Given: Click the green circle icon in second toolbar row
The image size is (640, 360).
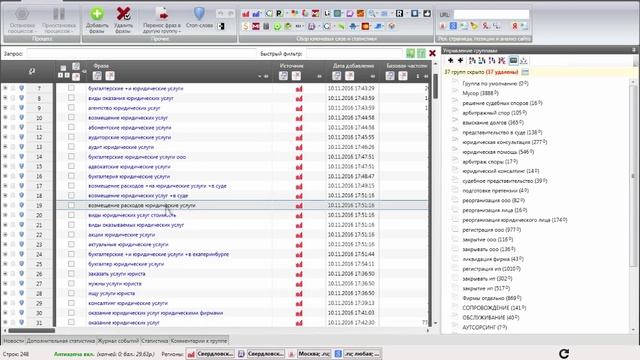Looking at the screenshot, I should coord(277,27).
